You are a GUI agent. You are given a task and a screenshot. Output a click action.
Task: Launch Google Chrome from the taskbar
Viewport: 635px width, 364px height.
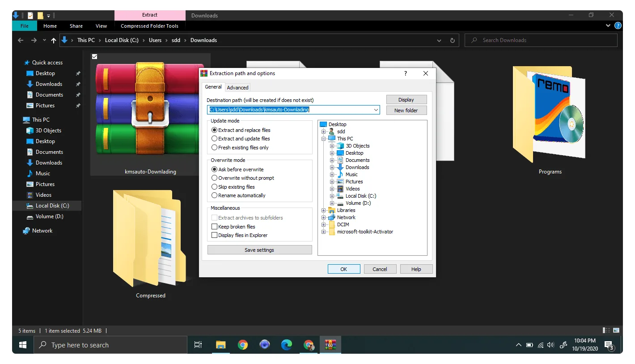click(x=243, y=345)
